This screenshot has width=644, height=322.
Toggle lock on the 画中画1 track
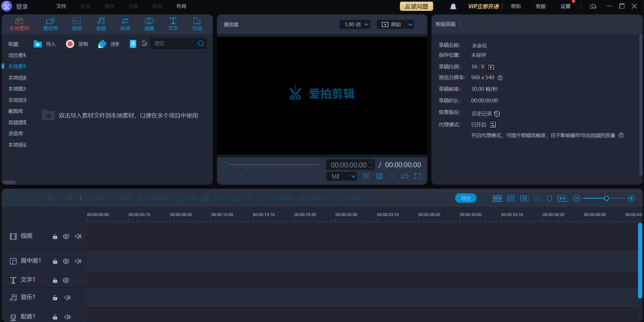[55, 261]
